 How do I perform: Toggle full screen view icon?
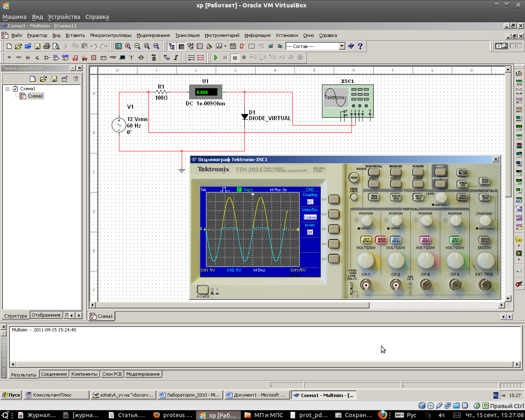point(119,46)
